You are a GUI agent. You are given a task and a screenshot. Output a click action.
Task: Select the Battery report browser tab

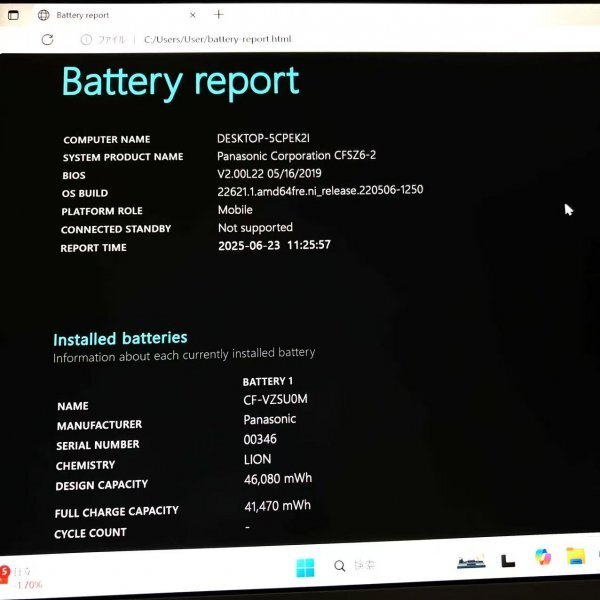click(x=116, y=15)
